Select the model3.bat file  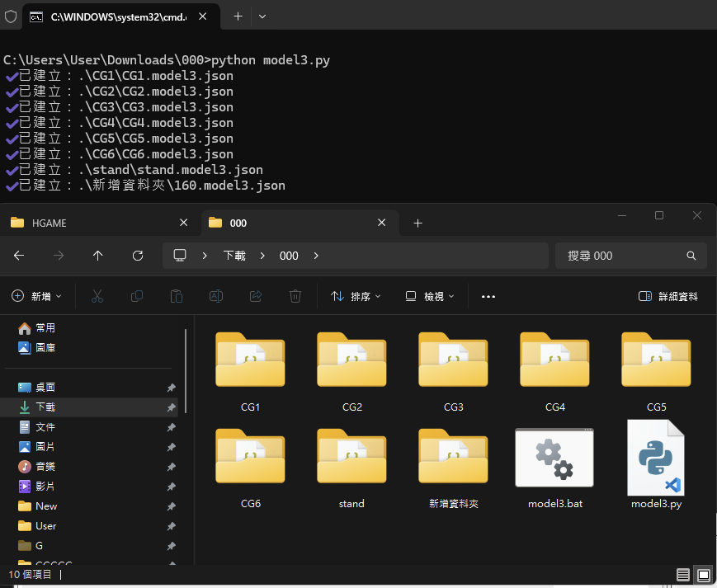coord(554,468)
